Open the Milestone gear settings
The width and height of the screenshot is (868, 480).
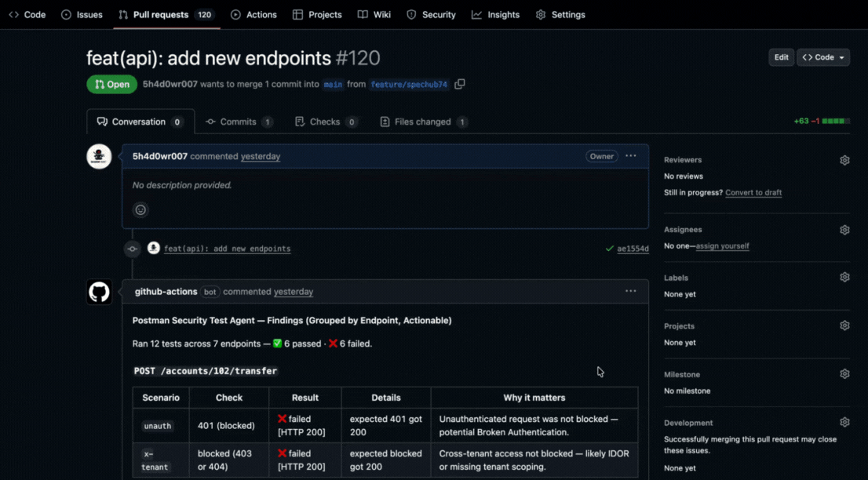click(x=844, y=374)
